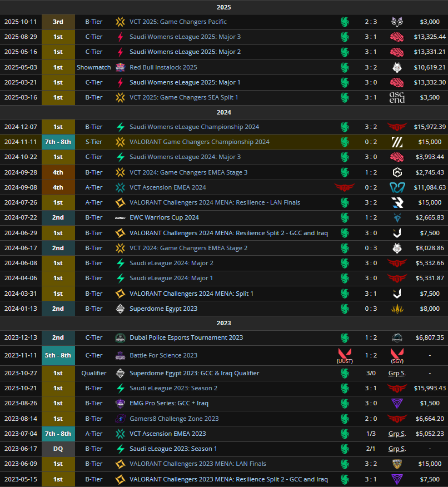The height and width of the screenshot is (487, 448).
Task: Click the opponent logo in the MENA Resilience LAN Finals 2024 row
Action: click(x=397, y=202)
